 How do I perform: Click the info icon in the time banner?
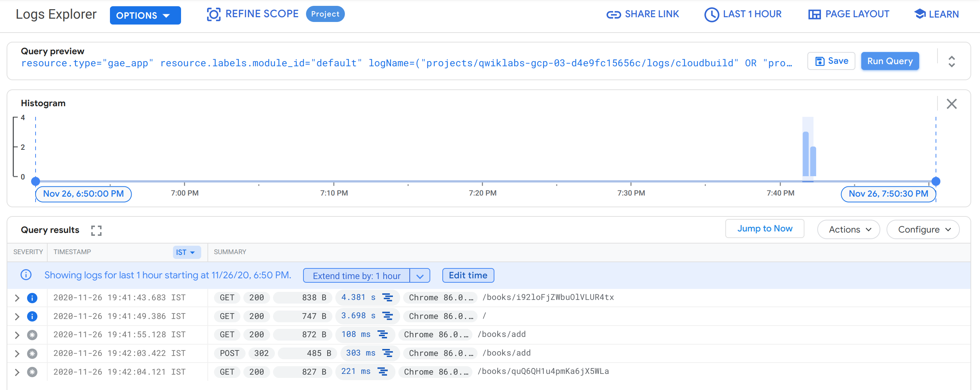point(26,274)
